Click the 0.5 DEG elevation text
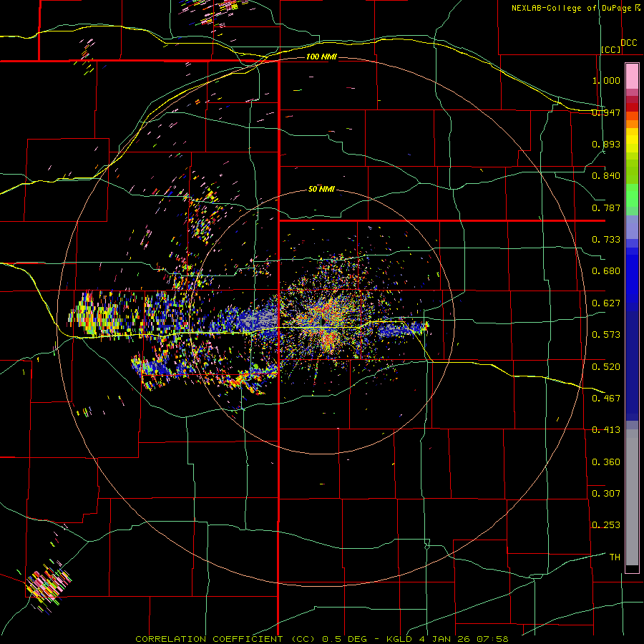The width and height of the screenshot is (644, 644). click(x=344, y=639)
